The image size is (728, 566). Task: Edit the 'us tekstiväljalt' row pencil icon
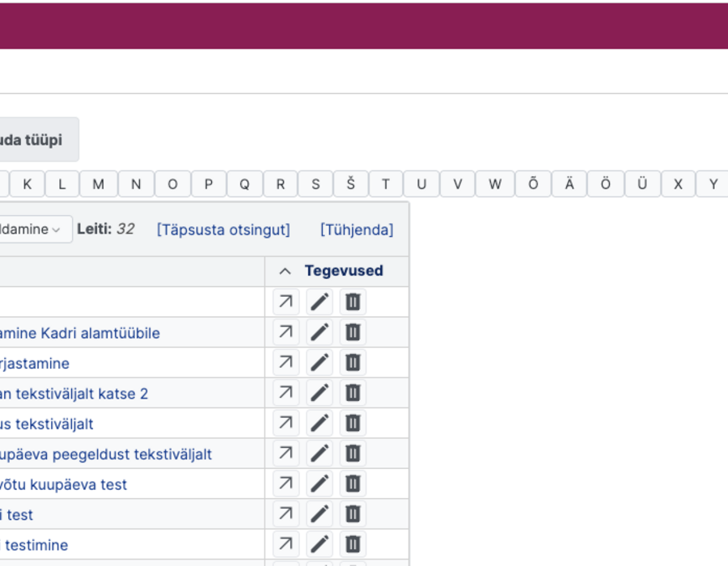point(320,423)
